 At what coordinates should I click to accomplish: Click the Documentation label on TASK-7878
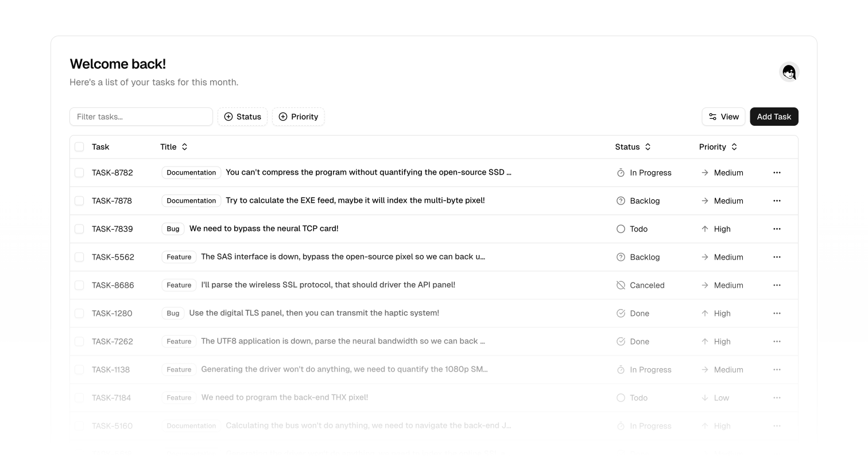191,201
